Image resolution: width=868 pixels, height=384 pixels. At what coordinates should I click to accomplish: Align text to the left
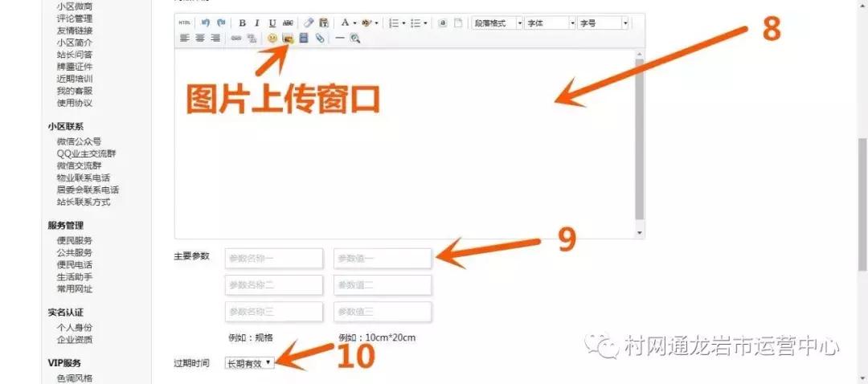[184, 39]
